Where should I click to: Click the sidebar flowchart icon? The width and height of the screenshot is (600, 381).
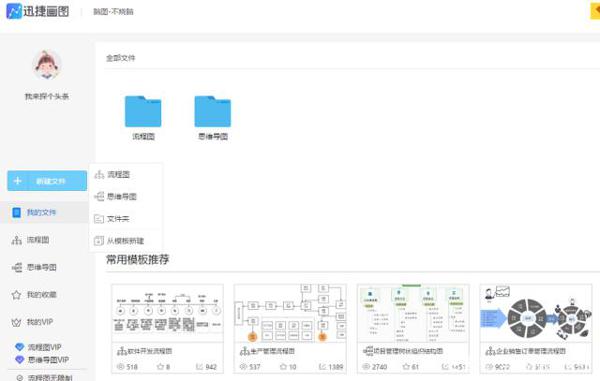click(16, 240)
